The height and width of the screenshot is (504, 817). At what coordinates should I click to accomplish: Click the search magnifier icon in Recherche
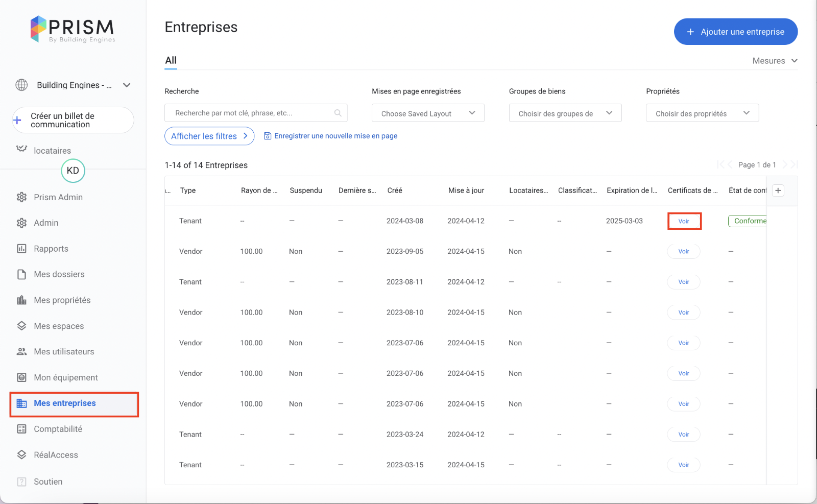pyautogui.click(x=338, y=113)
